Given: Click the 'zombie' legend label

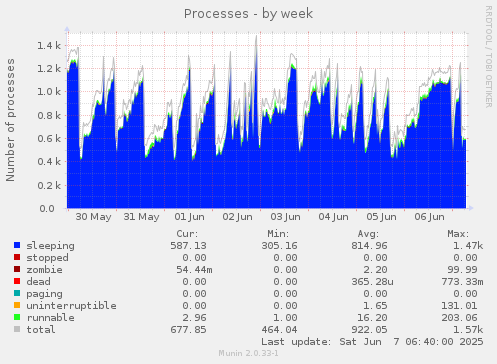Looking at the screenshot, I should click(44, 270).
